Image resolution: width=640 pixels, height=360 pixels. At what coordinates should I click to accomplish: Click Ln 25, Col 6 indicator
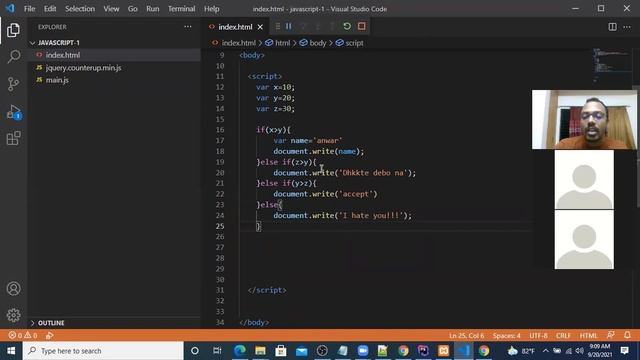coord(466,336)
